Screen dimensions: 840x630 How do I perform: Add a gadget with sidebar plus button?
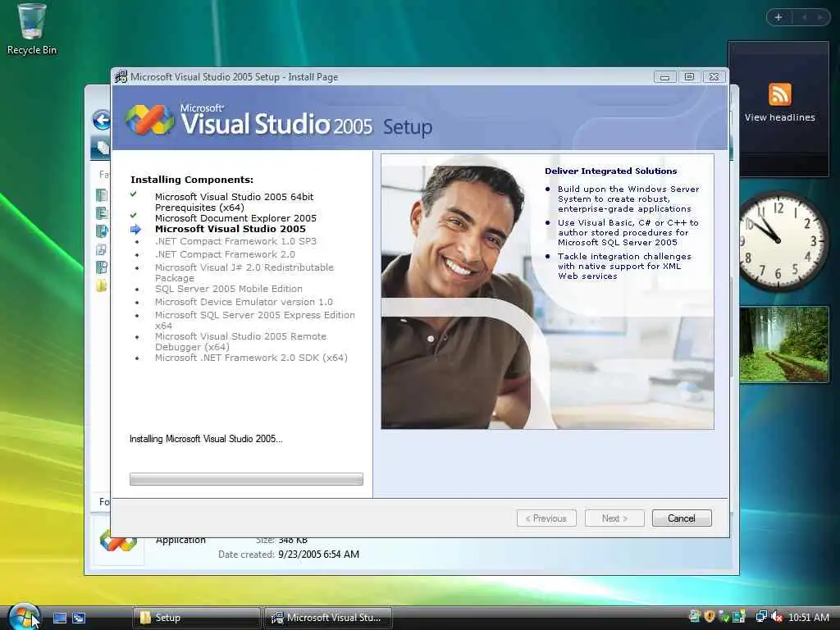click(778, 17)
